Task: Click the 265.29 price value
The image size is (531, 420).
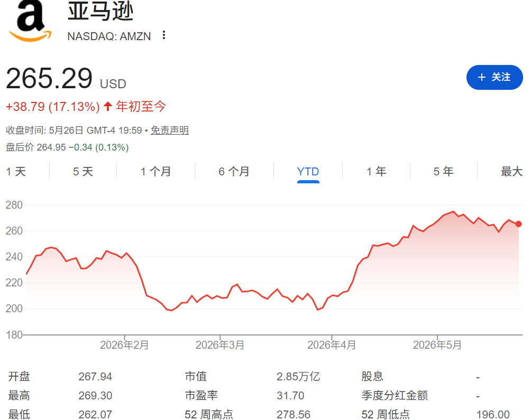Action: coord(49,79)
